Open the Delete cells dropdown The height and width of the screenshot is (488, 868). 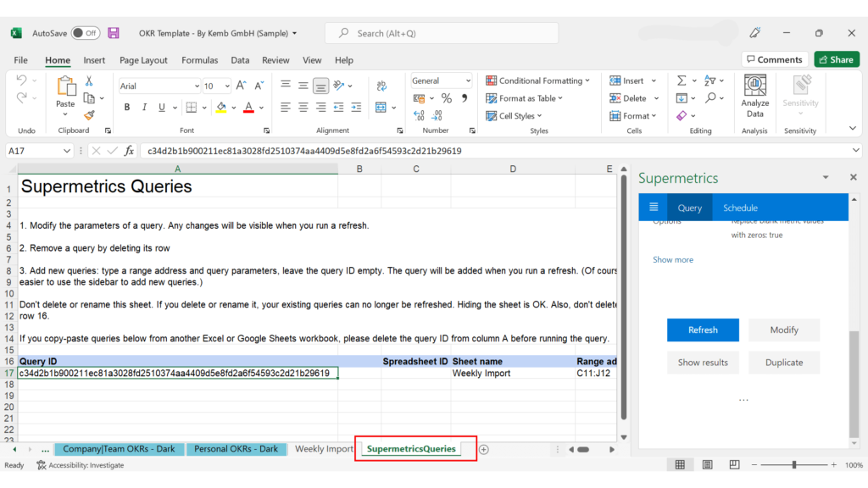point(657,98)
